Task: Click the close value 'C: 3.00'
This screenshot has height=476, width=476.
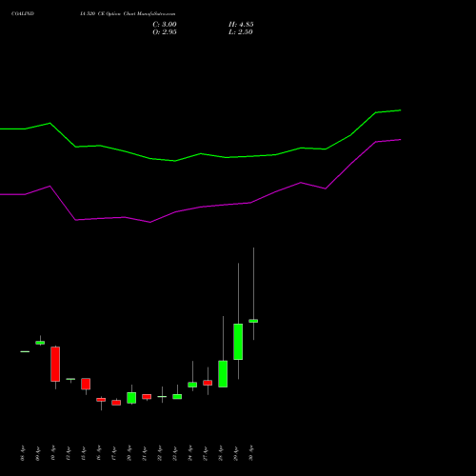Action: (165, 25)
